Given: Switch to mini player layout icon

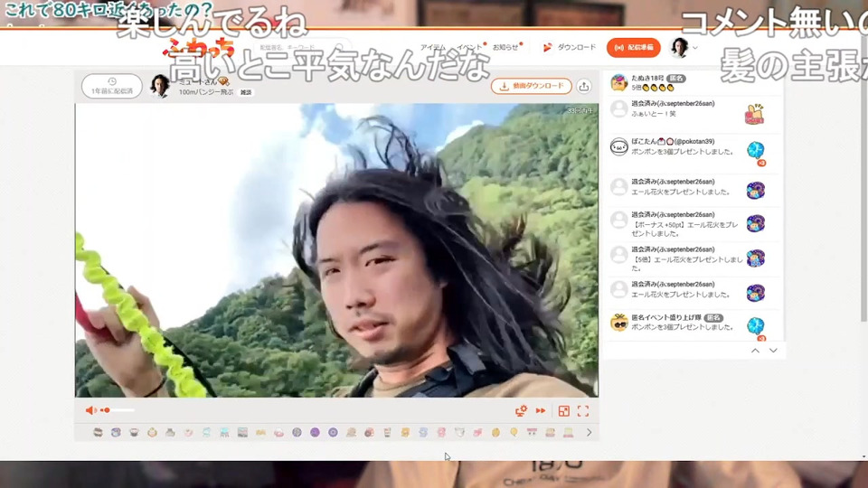Looking at the screenshot, I should click(563, 410).
